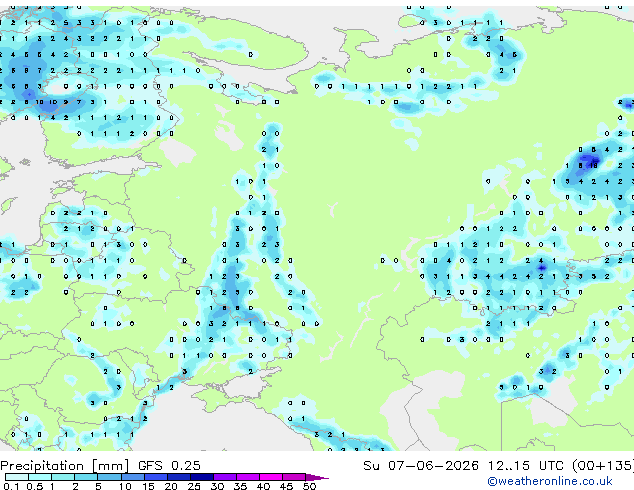
Task: Click the '(00+135)' forecast offset text
Action: pos(603,466)
